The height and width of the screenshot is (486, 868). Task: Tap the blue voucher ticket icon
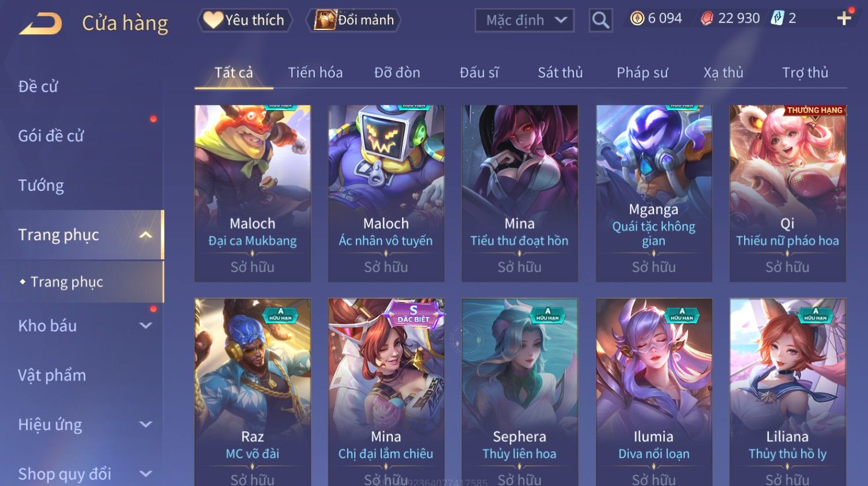point(777,18)
